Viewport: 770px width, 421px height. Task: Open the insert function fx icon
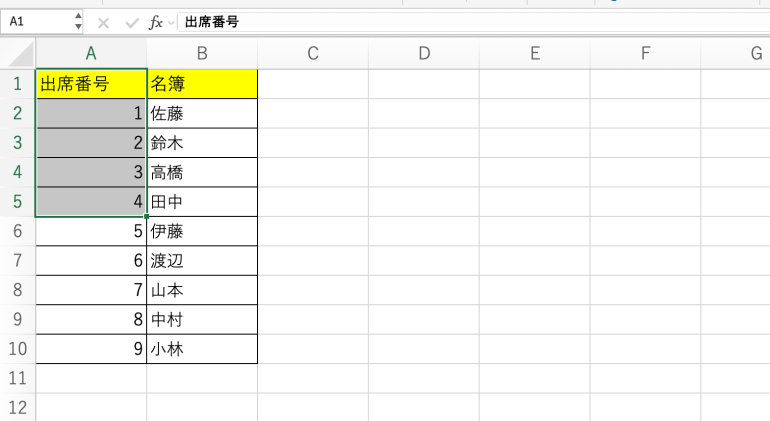pos(155,21)
